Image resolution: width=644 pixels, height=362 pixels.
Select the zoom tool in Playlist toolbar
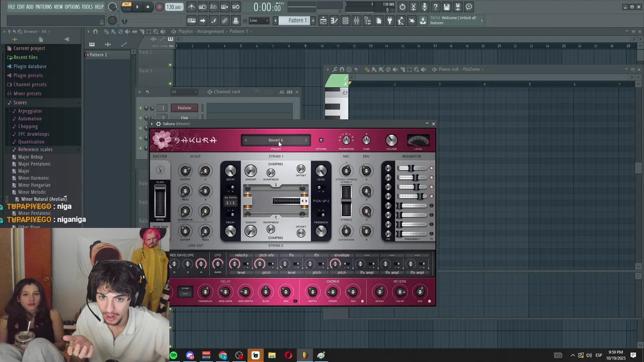[155, 32]
